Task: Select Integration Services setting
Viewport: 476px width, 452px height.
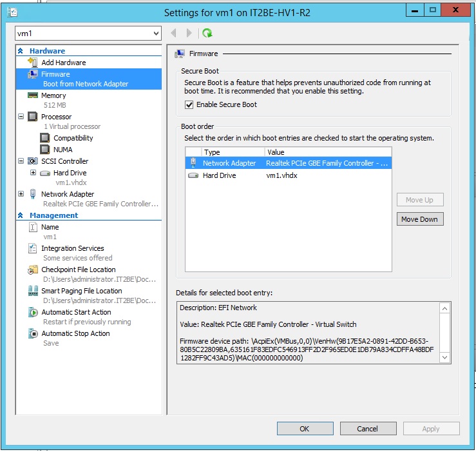Action: pyautogui.click(x=73, y=248)
